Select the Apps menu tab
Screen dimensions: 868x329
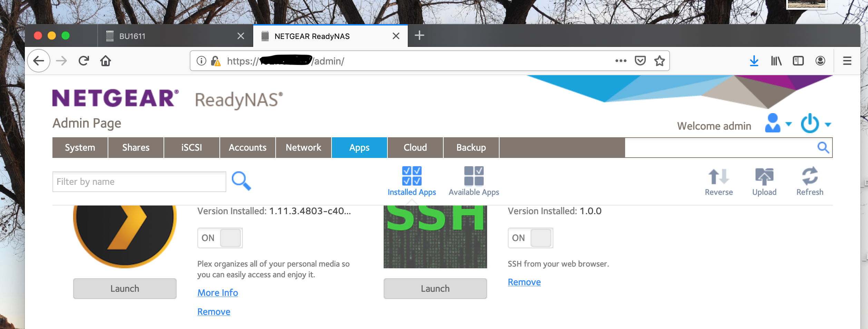click(x=359, y=148)
